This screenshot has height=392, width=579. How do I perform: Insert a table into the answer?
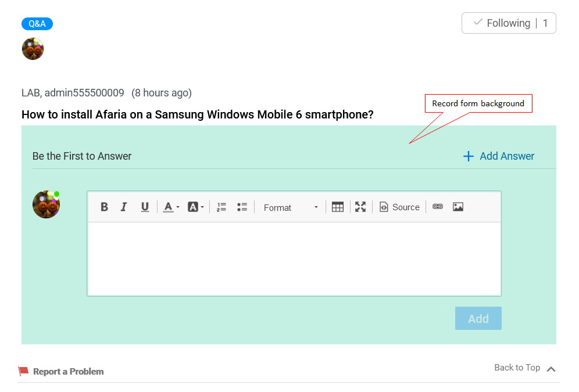pos(338,207)
